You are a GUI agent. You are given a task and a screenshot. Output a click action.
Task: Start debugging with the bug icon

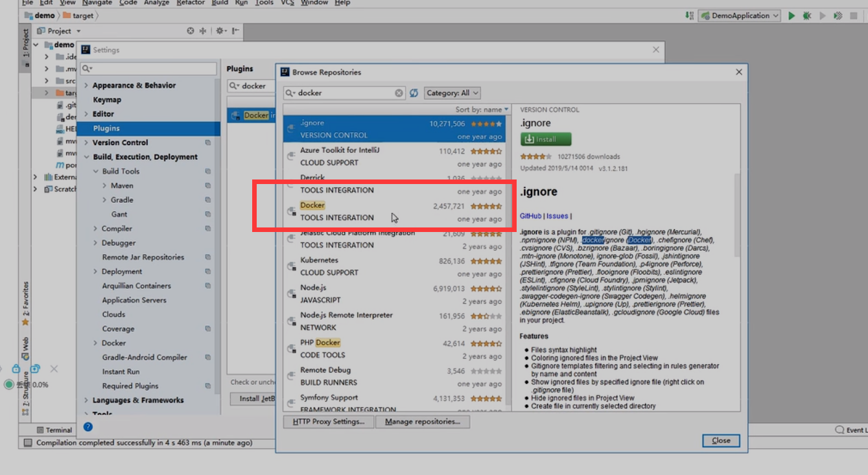pos(807,16)
